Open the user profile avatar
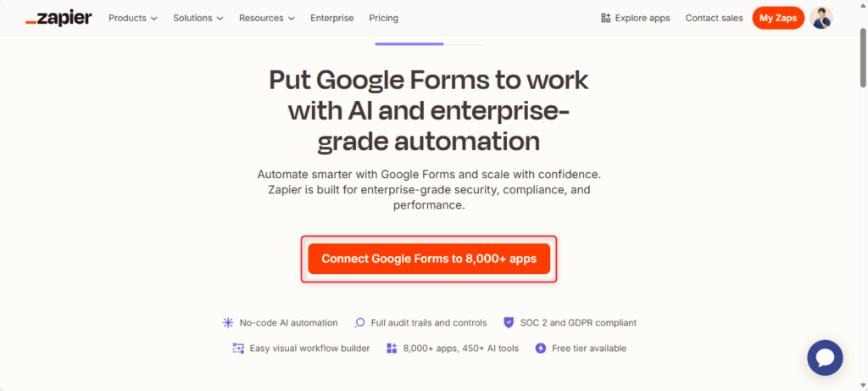Screen dimensions: 868x391 coord(821,18)
